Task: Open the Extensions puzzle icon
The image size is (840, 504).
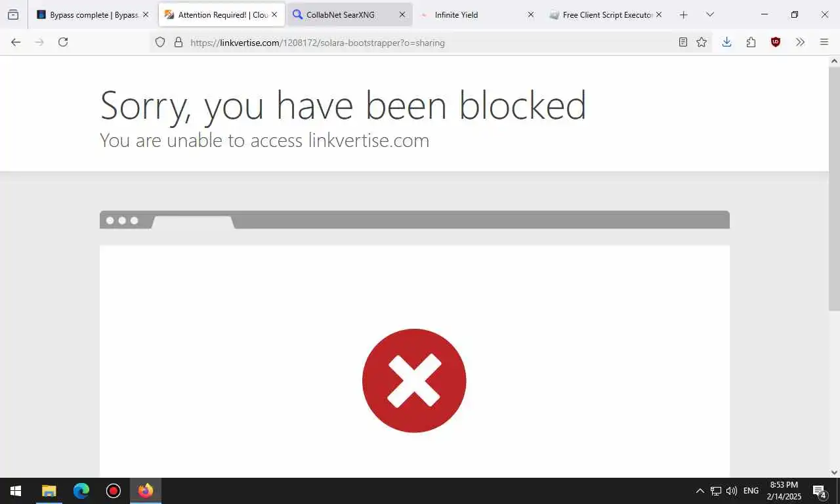Action: click(751, 42)
